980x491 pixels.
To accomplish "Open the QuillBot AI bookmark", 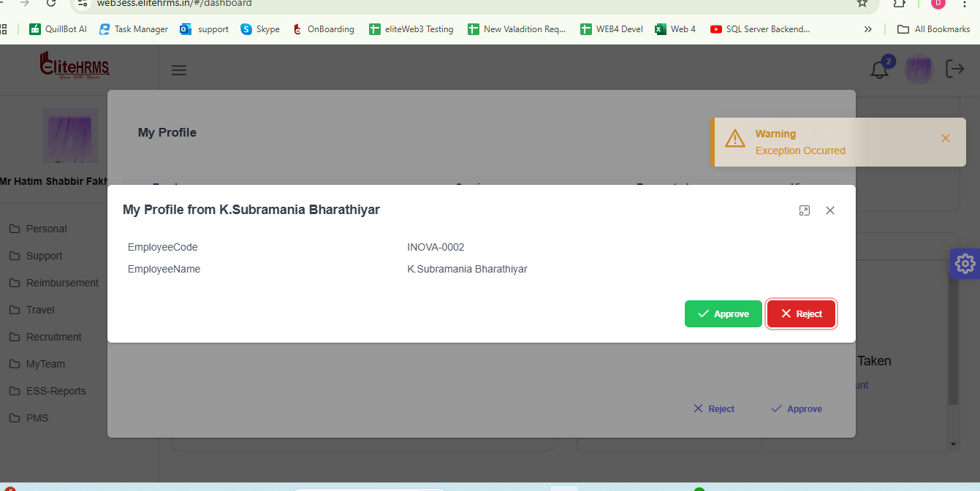I will (x=58, y=29).
